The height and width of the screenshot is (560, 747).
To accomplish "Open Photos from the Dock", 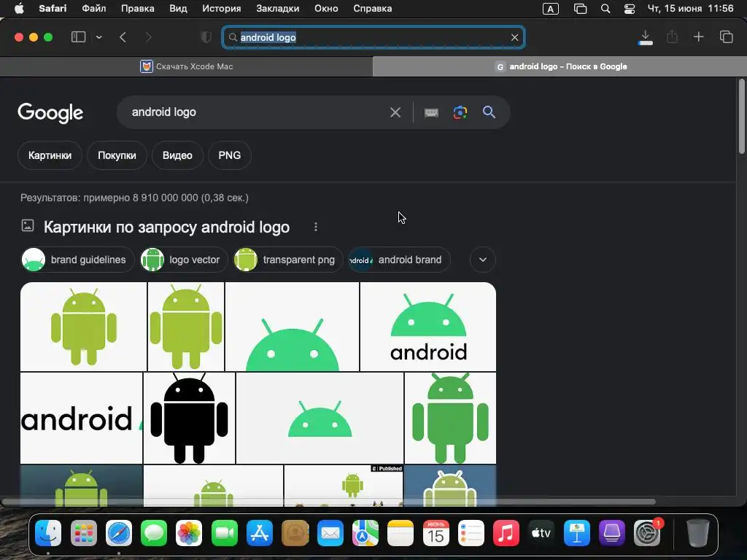I will [189, 533].
